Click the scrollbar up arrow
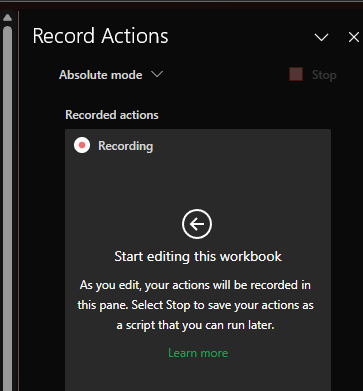The height and width of the screenshot is (391, 363). tap(7, 18)
